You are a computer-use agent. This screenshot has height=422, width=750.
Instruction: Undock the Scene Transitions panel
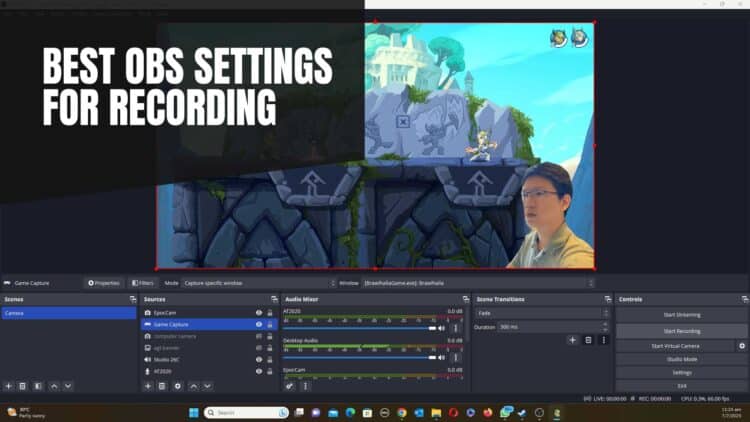(608, 300)
